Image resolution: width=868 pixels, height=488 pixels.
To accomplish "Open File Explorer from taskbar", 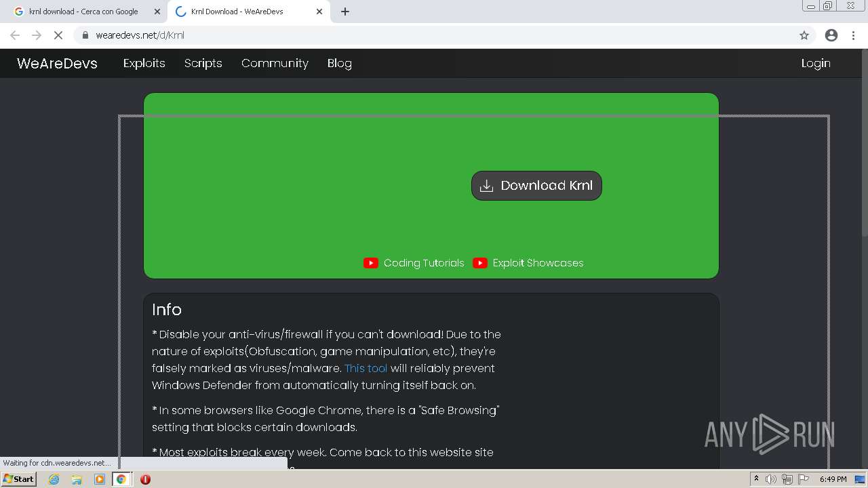I will pyautogui.click(x=77, y=479).
